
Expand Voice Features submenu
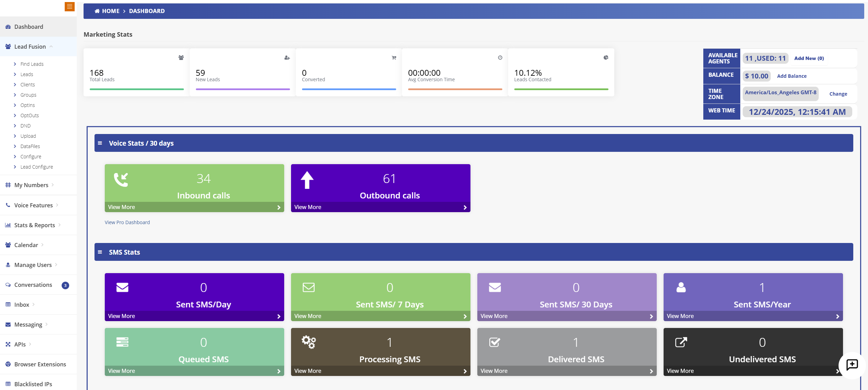(x=33, y=205)
